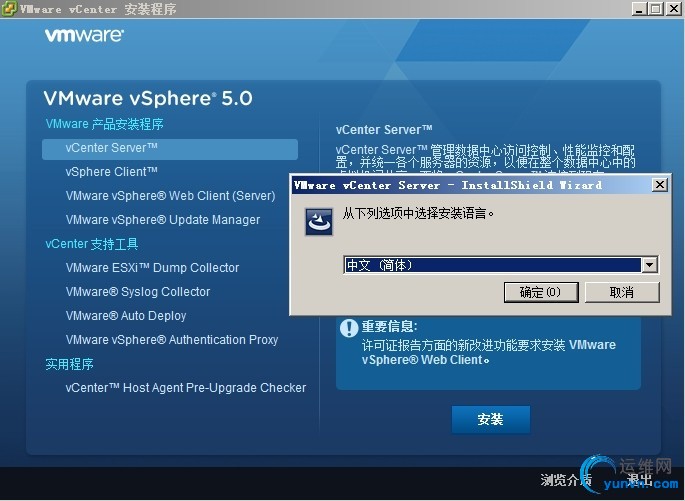The height and width of the screenshot is (501, 685).
Task: Select vCenter Server™ in the product list
Action: click(170, 149)
